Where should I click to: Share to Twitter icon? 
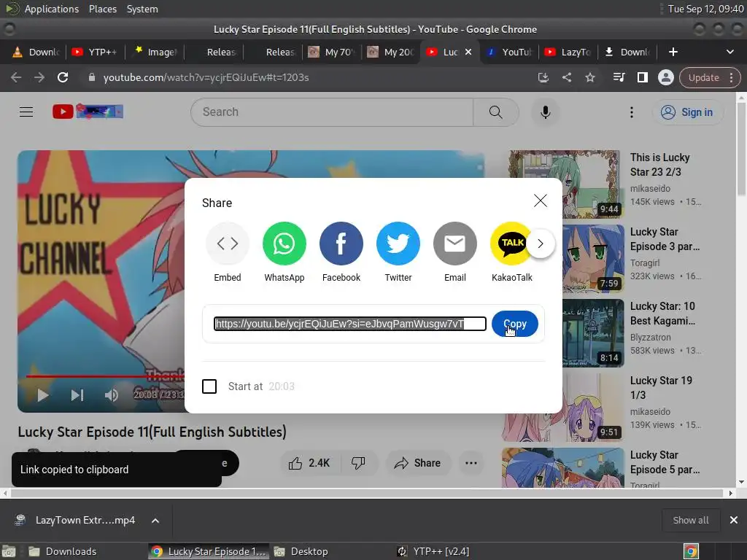pyautogui.click(x=398, y=244)
